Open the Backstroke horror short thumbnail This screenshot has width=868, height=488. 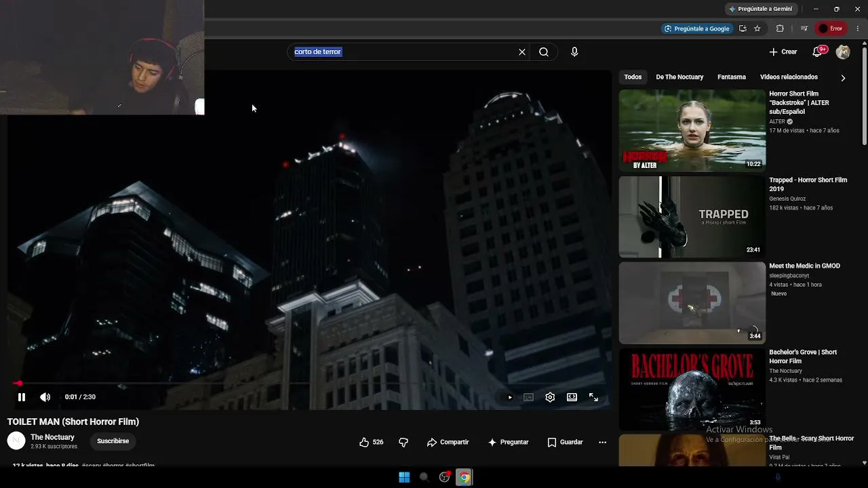tap(692, 130)
